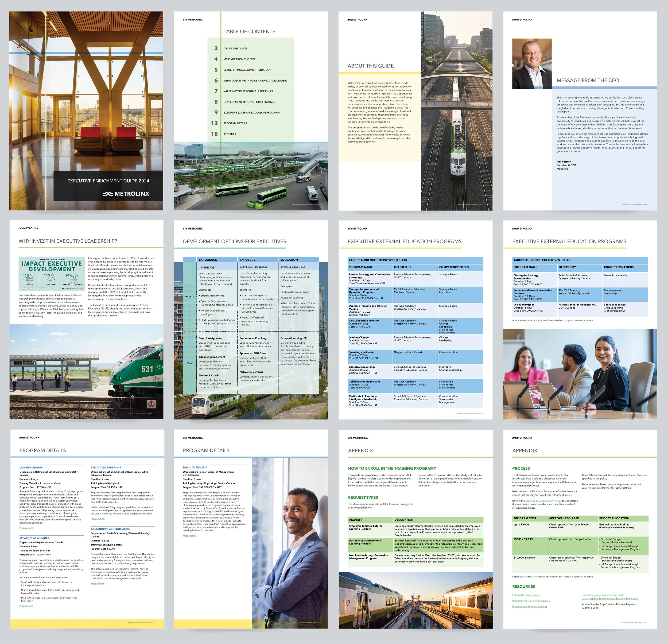This screenshot has height=644, width=668.
Task: Select 'Appendix' entry in table of contents
Action: 230,134
